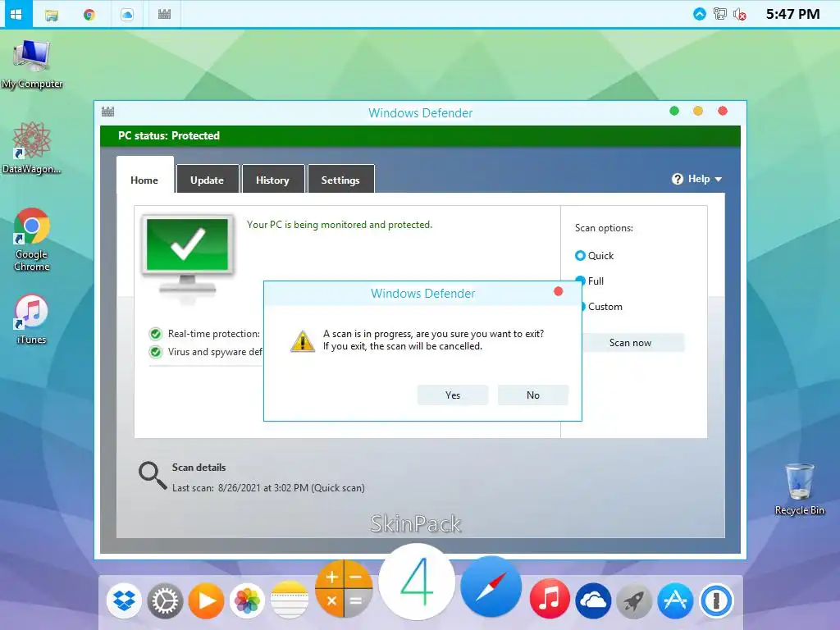Select the Quick scan option
This screenshot has height=630, width=840.
(594, 256)
